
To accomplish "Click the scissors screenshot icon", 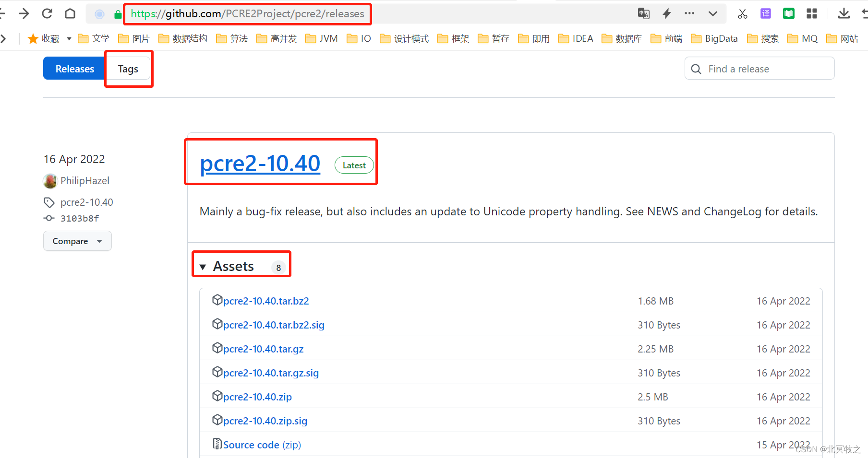I will (743, 14).
